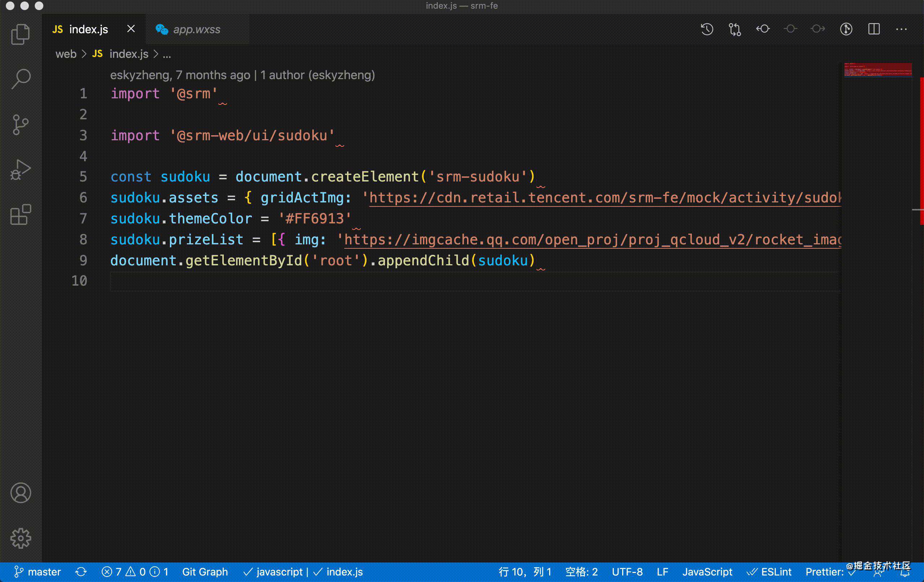
Task: Click the editor minimap preview
Action: [878, 69]
